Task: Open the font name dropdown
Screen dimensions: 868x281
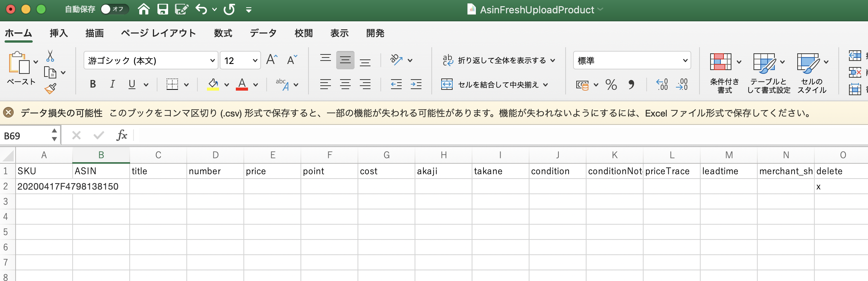Action: click(x=212, y=61)
